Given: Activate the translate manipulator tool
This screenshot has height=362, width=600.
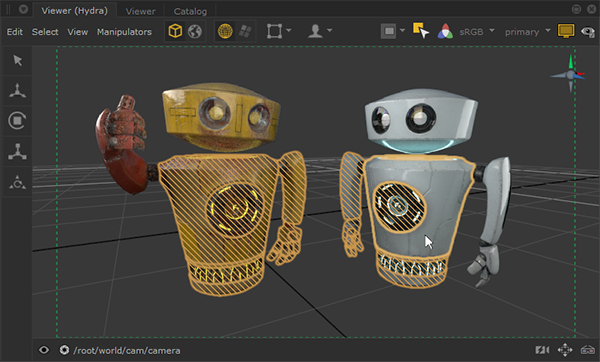Looking at the screenshot, I should click(17, 90).
